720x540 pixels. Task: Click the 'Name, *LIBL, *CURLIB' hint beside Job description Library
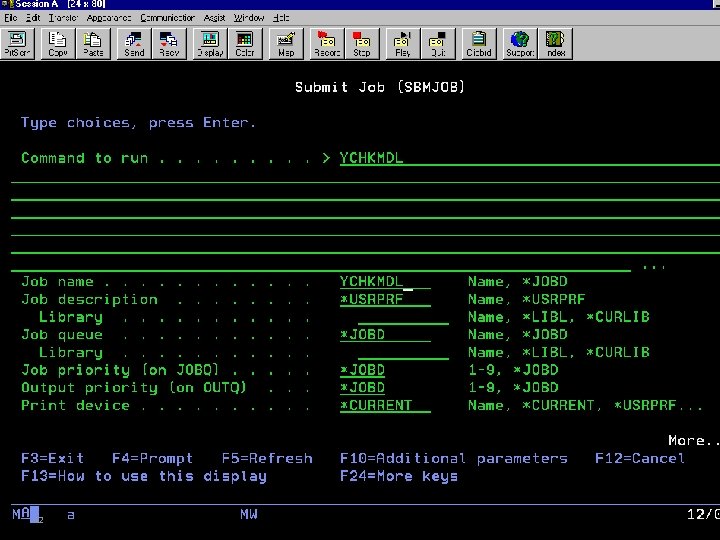pos(559,317)
